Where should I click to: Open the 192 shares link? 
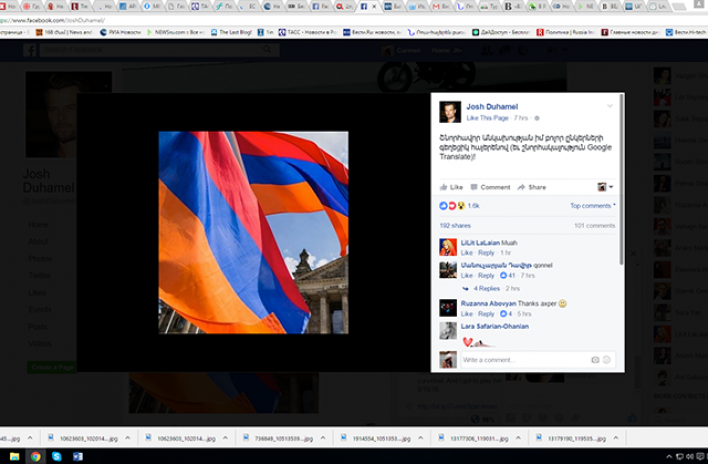[455, 225]
